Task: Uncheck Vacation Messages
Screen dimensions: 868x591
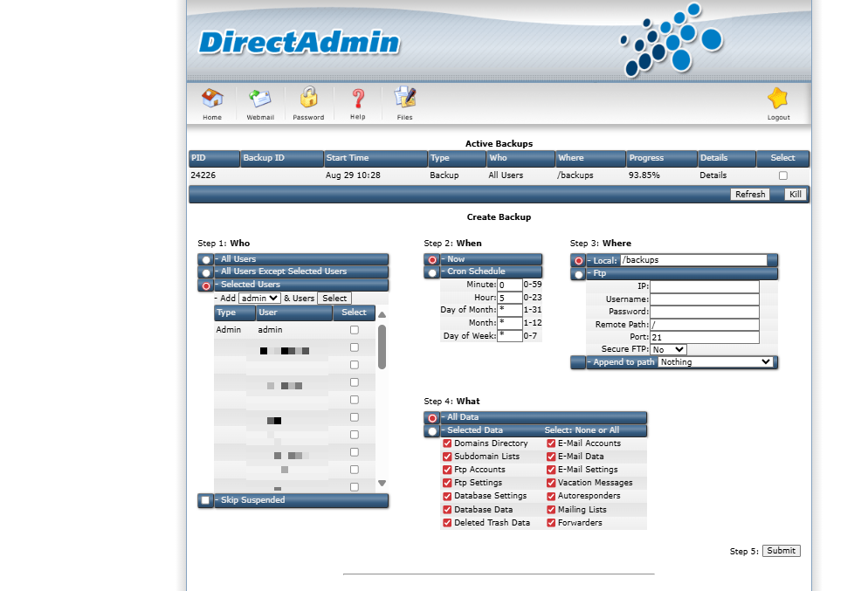Action: [x=551, y=483]
